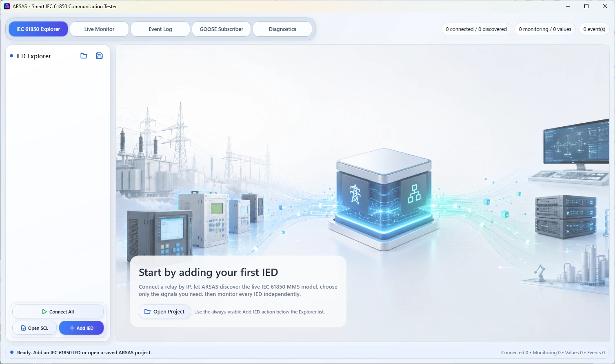This screenshot has height=364, width=615.
Task: Open the Diagnostics tab
Action: [x=282, y=29]
